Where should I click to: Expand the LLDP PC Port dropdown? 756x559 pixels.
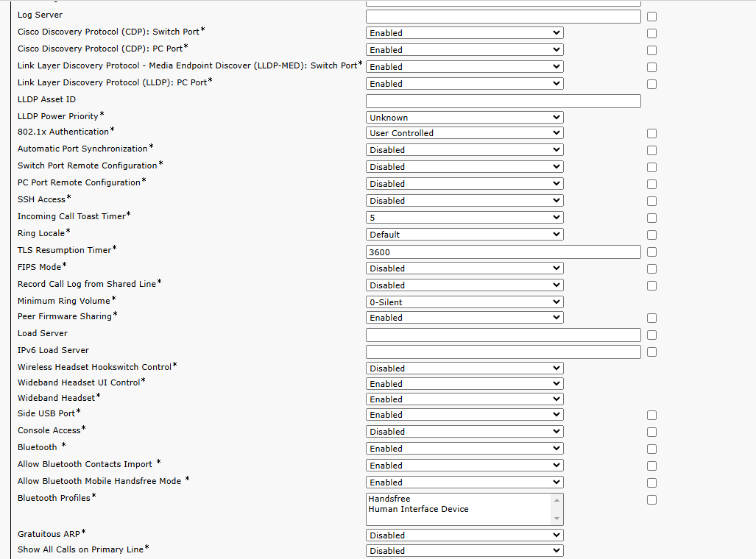point(464,83)
